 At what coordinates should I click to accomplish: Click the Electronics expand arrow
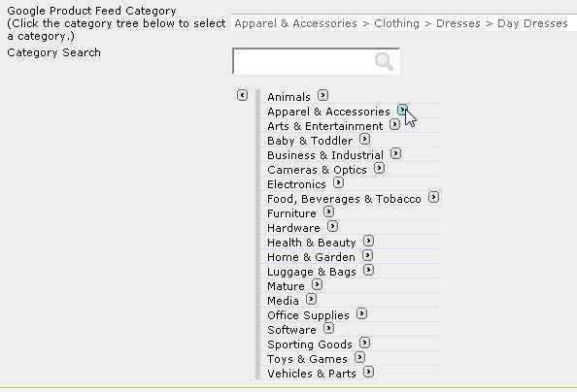pyautogui.click(x=338, y=182)
